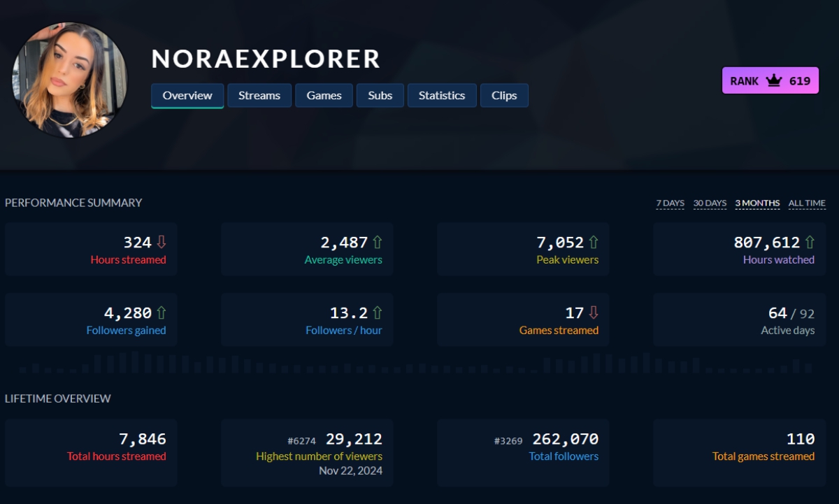
Task: Click the down arrow beside Games streamed
Action: [x=594, y=313]
